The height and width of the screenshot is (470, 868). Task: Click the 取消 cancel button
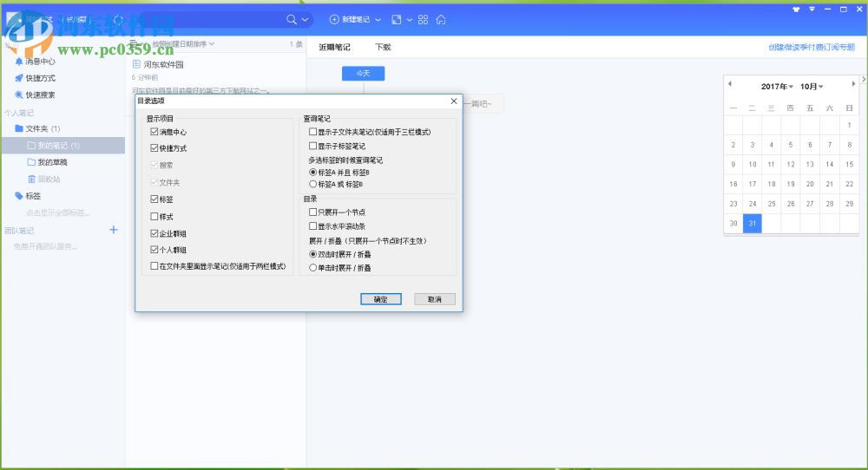pos(435,299)
